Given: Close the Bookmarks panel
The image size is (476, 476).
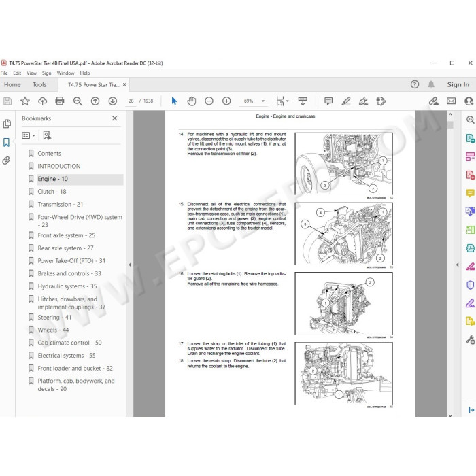Looking at the screenshot, I should pos(114,118).
